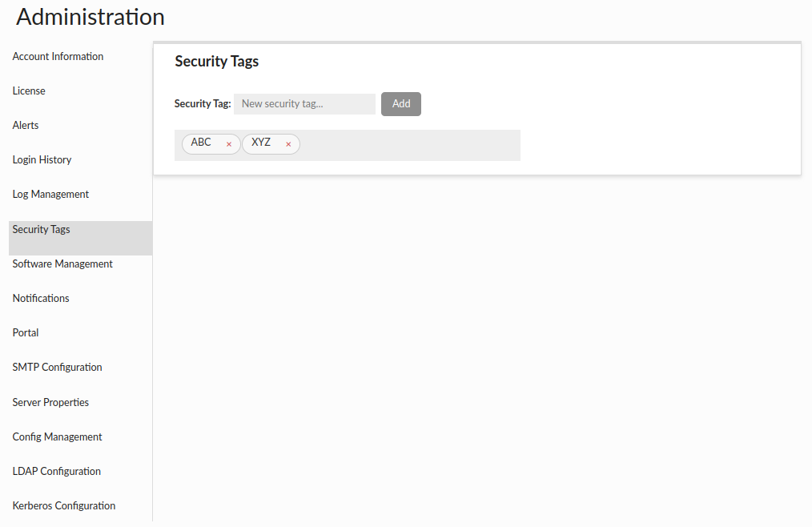This screenshot has height=527, width=812.
Task: View Server Properties
Action: (50, 403)
